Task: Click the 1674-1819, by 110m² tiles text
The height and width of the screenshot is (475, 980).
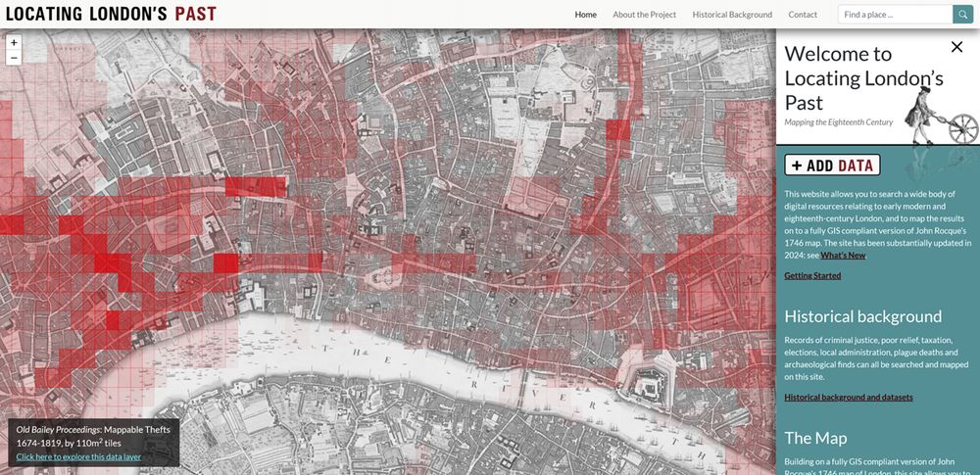Action: [x=69, y=443]
